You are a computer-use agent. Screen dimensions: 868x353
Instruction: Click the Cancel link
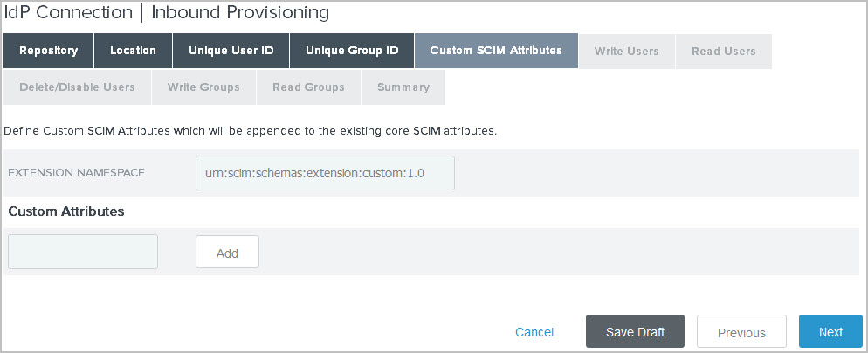534,332
